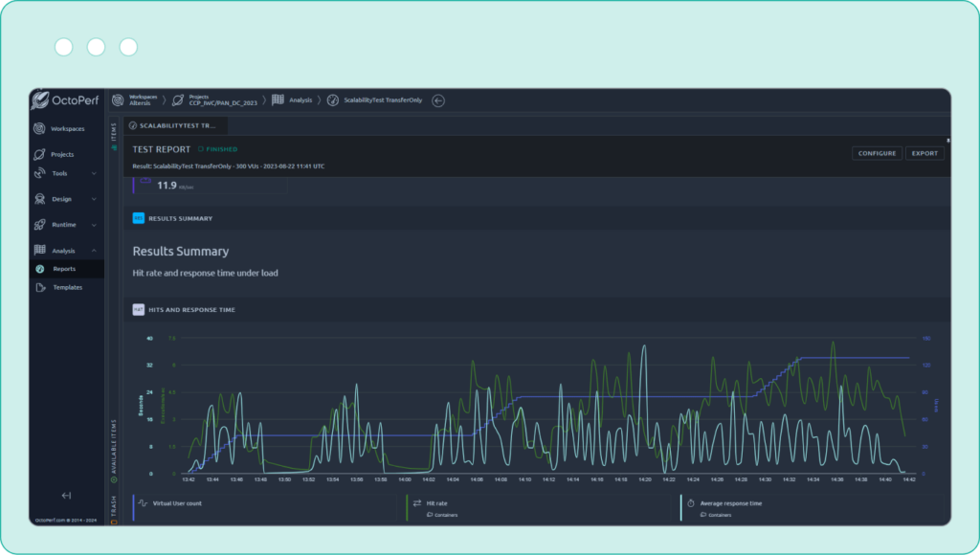This screenshot has height=555, width=980.
Task: Click the Workspaces icon in the breadcrumb
Action: click(118, 100)
